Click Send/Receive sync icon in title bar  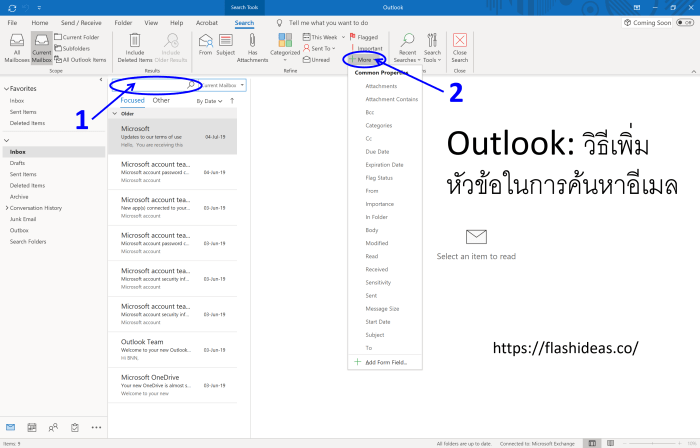12,8
